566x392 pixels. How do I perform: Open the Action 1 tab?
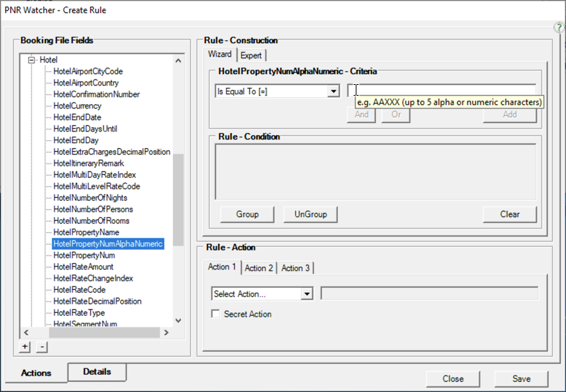pyautogui.click(x=222, y=267)
